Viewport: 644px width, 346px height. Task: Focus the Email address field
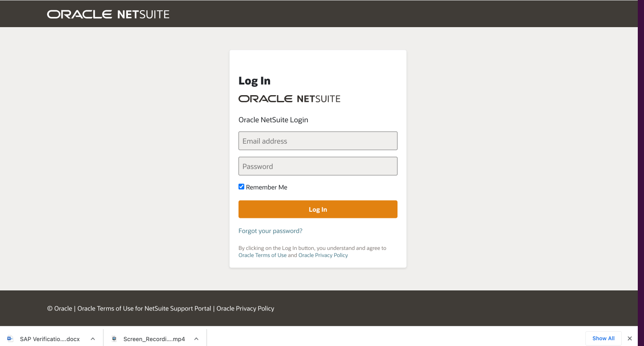(x=318, y=141)
